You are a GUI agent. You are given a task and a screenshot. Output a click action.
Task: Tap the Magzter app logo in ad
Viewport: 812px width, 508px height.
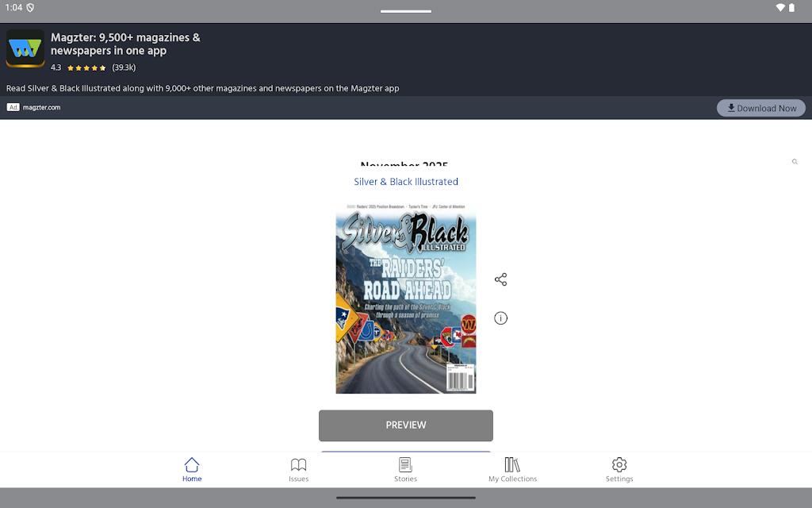25,48
